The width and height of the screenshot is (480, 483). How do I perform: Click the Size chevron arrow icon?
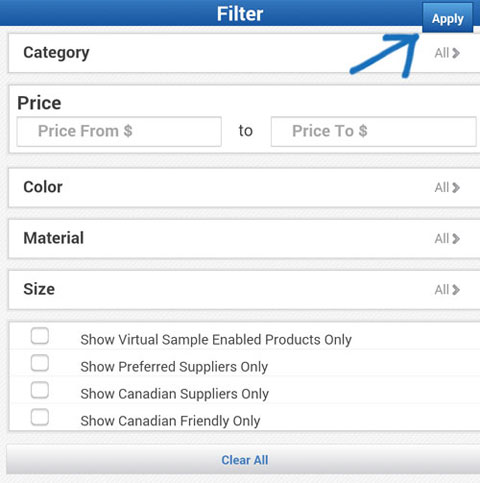[x=456, y=290]
